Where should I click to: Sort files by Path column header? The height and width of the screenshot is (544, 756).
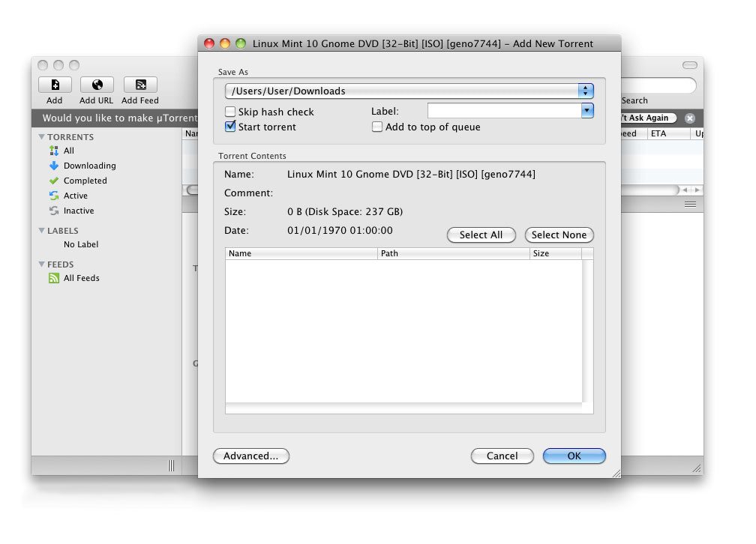(453, 253)
